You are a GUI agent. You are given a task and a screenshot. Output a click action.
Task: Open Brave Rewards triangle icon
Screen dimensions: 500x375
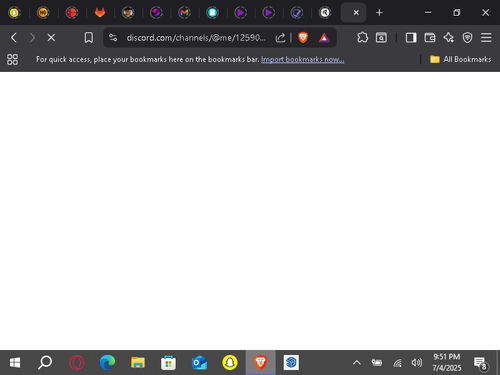click(324, 38)
